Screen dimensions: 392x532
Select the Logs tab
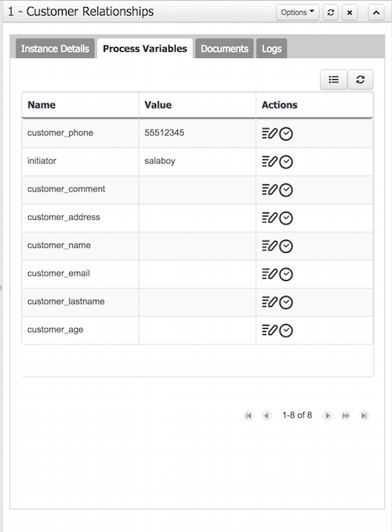pos(271,49)
